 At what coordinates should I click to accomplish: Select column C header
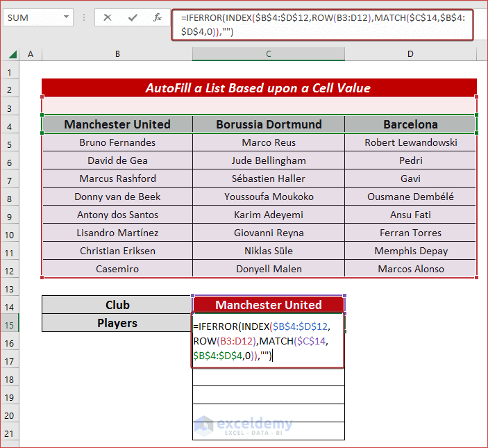(x=269, y=54)
